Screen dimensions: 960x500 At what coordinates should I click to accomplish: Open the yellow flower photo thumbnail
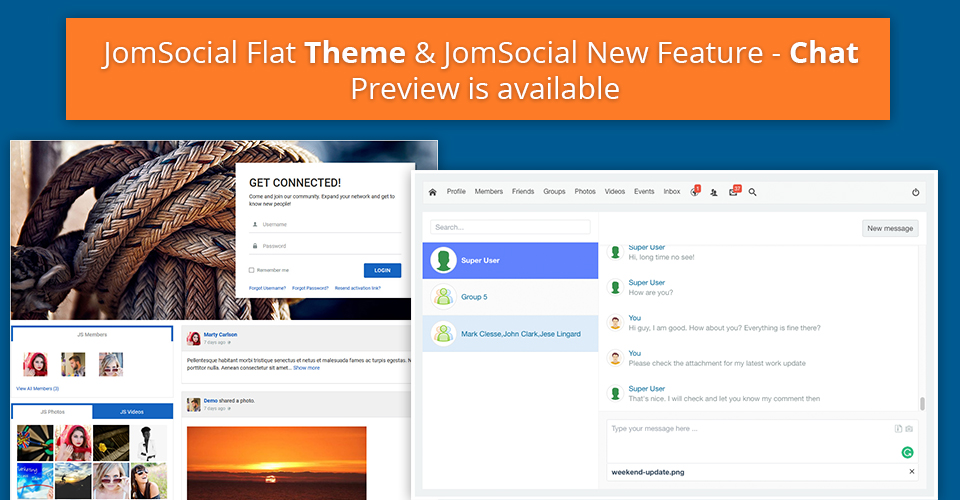(x=111, y=442)
